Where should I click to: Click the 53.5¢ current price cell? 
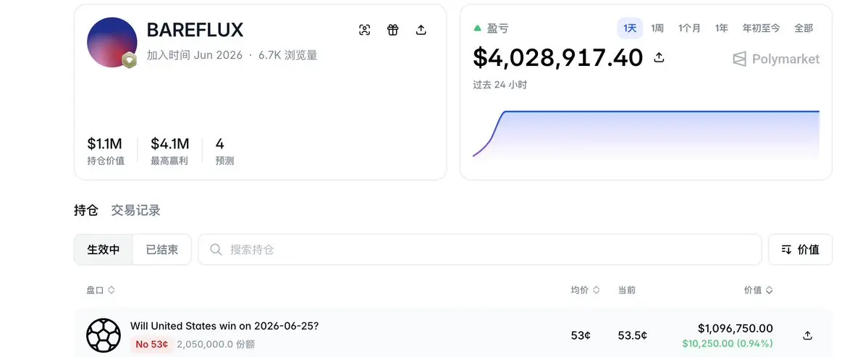(632, 335)
